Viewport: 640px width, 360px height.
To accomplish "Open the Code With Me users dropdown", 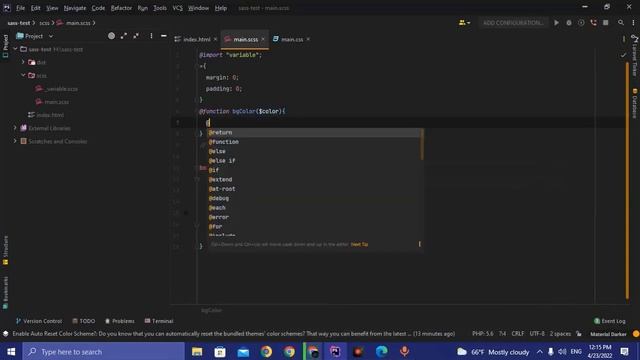I will pyautogui.click(x=464, y=23).
